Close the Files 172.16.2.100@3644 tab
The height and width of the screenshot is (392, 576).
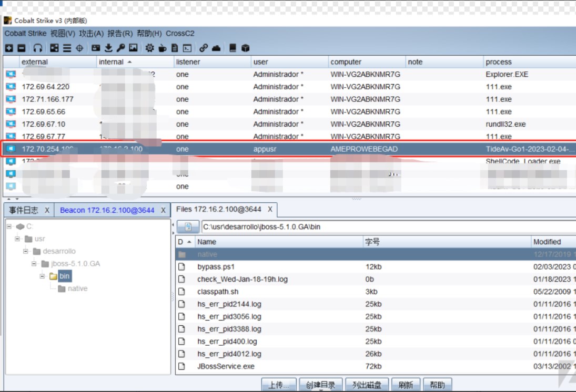click(270, 209)
